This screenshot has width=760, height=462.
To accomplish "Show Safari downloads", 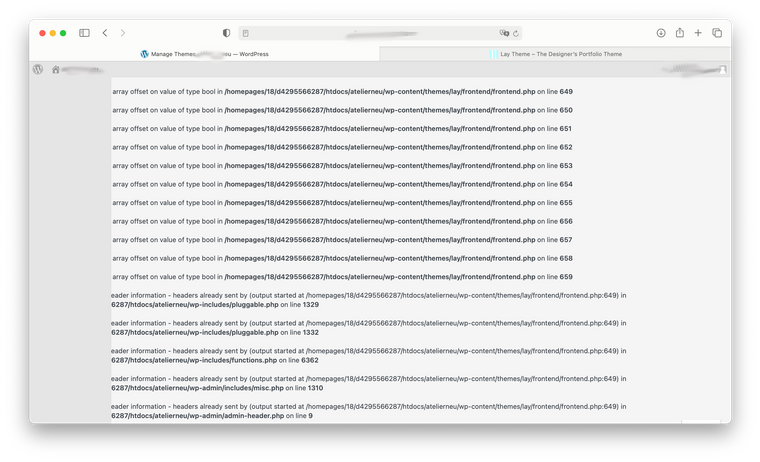I will 661,33.
